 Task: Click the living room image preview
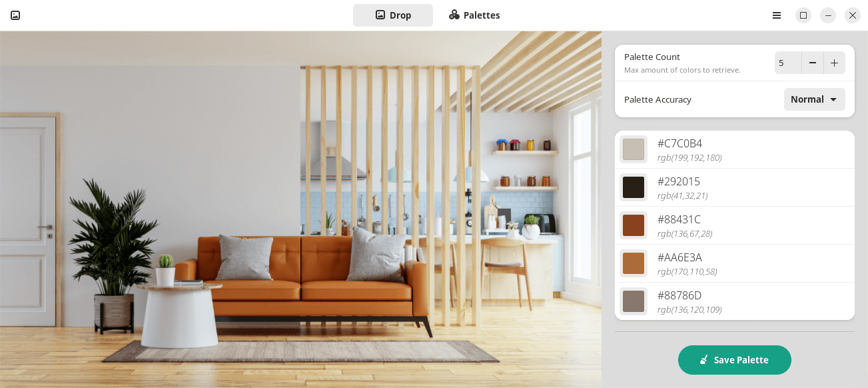(300, 209)
